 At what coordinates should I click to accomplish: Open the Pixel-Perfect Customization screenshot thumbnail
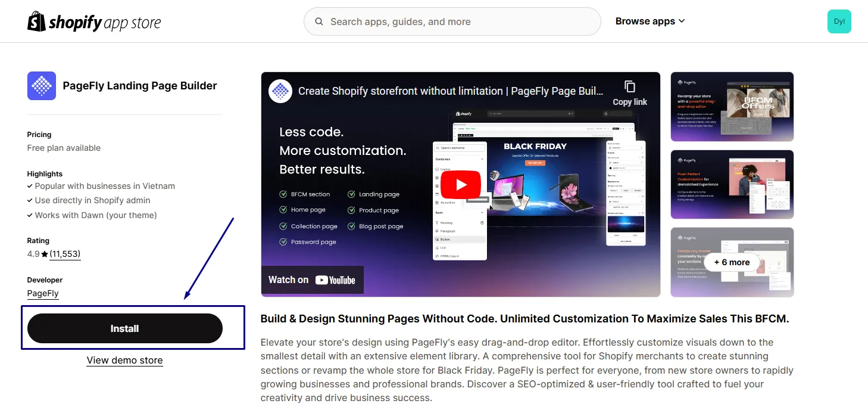732,185
